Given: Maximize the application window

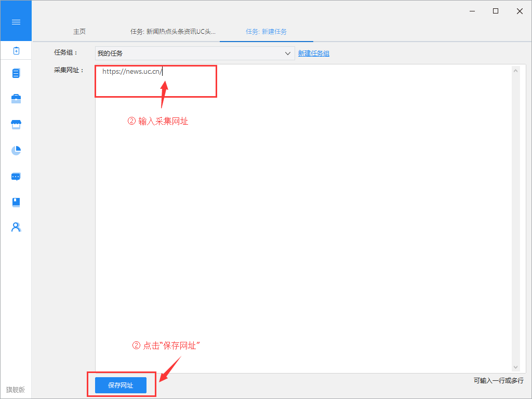Looking at the screenshot, I should click(x=496, y=11).
